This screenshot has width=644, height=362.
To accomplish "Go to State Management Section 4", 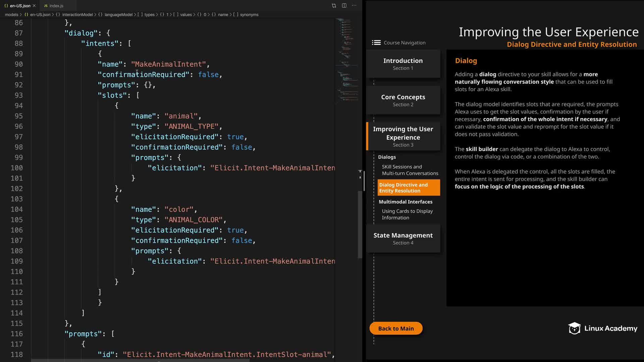I will [403, 238].
